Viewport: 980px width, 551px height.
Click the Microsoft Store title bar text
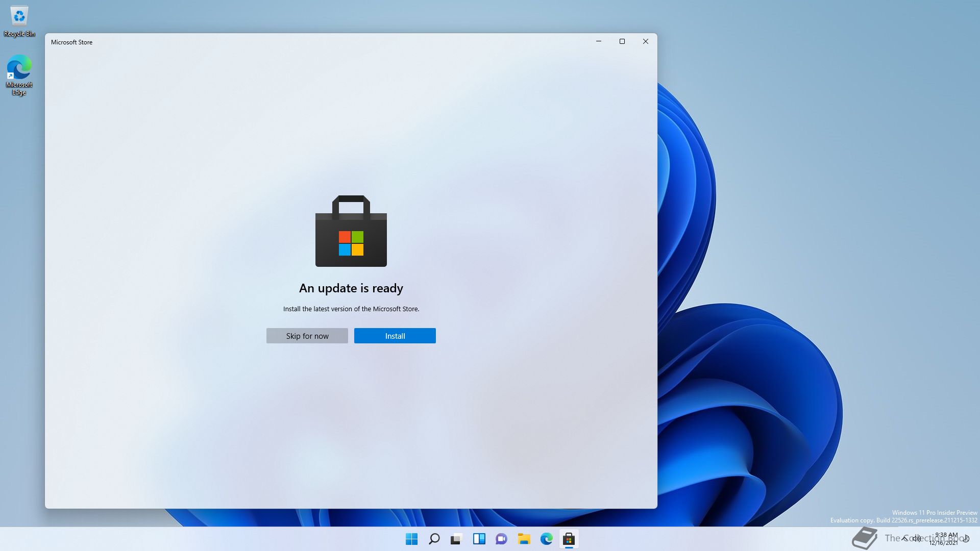(x=71, y=42)
